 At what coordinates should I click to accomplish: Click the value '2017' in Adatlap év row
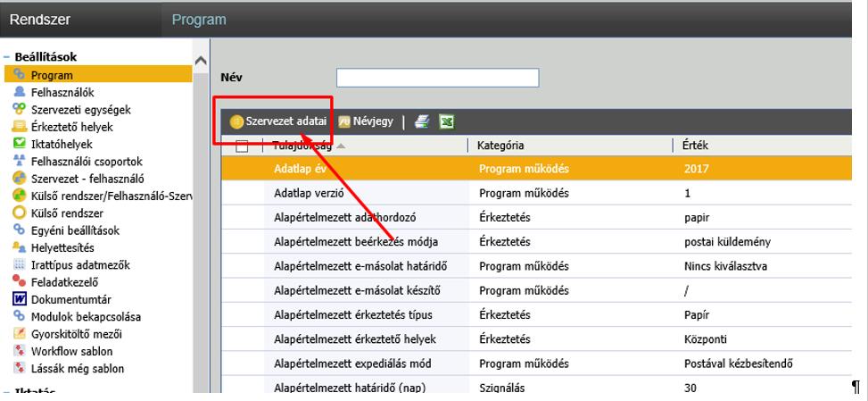[696, 169]
